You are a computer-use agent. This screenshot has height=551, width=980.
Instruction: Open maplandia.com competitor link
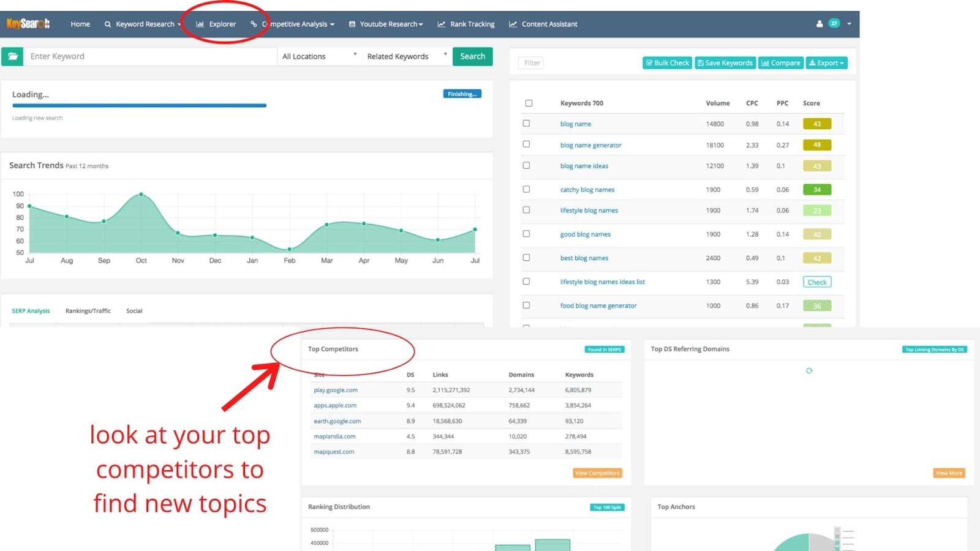coord(334,437)
